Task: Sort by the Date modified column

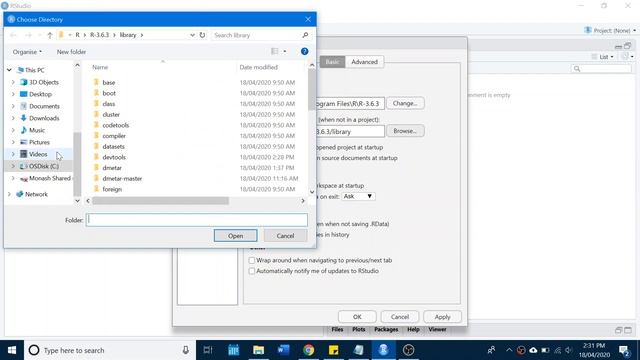Action: pyautogui.click(x=258, y=67)
